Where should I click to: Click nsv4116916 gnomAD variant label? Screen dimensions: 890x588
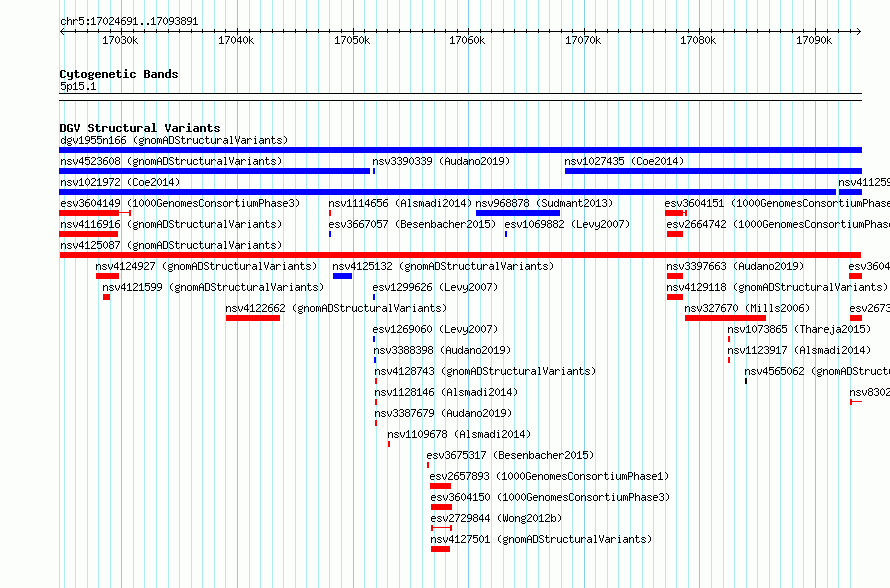171,224
